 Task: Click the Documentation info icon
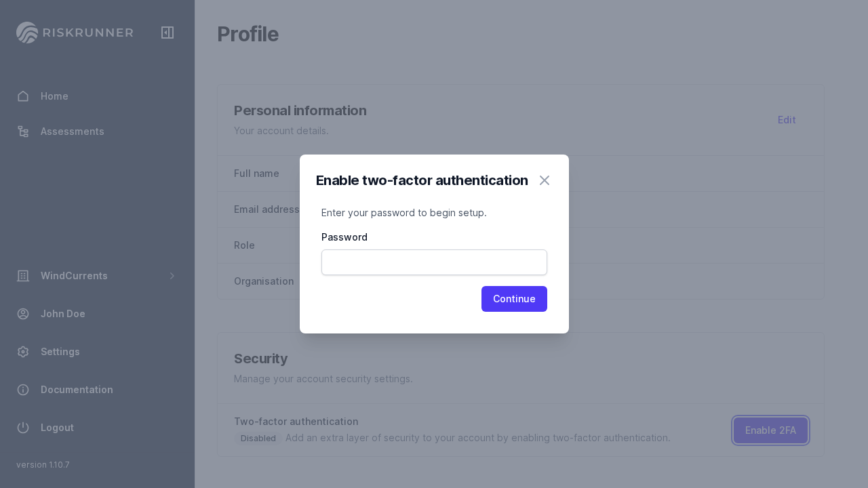(x=23, y=390)
